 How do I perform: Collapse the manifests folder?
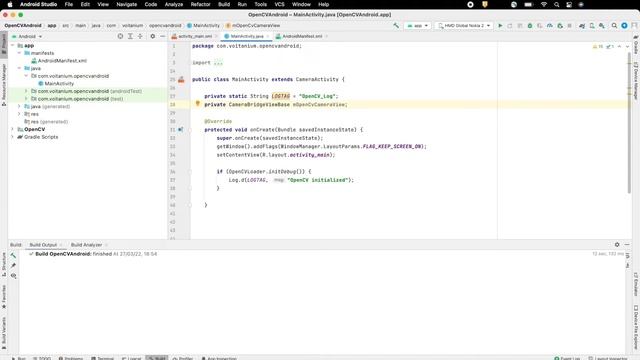point(19,53)
